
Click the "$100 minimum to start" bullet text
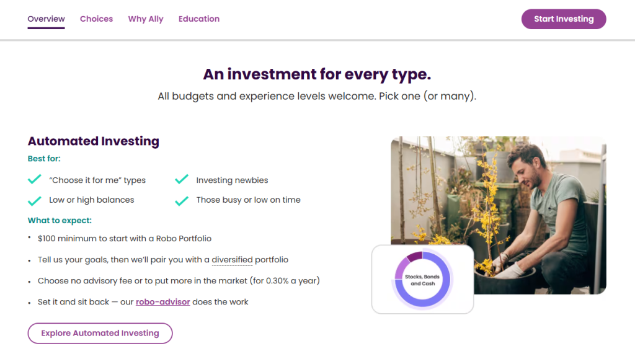click(125, 239)
